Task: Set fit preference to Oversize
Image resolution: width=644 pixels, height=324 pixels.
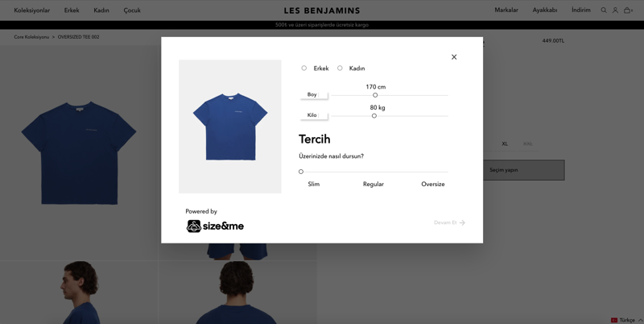Action: (x=433, y=185)
